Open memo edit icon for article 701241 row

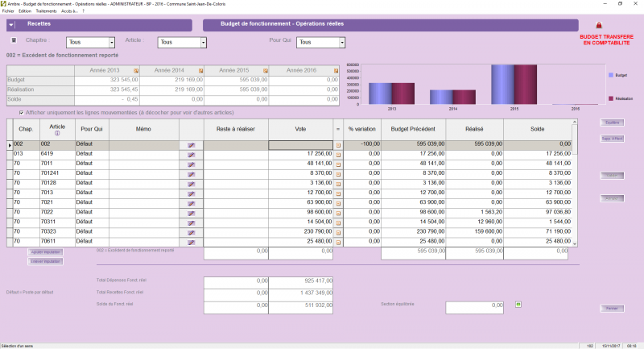coord(191,174)
